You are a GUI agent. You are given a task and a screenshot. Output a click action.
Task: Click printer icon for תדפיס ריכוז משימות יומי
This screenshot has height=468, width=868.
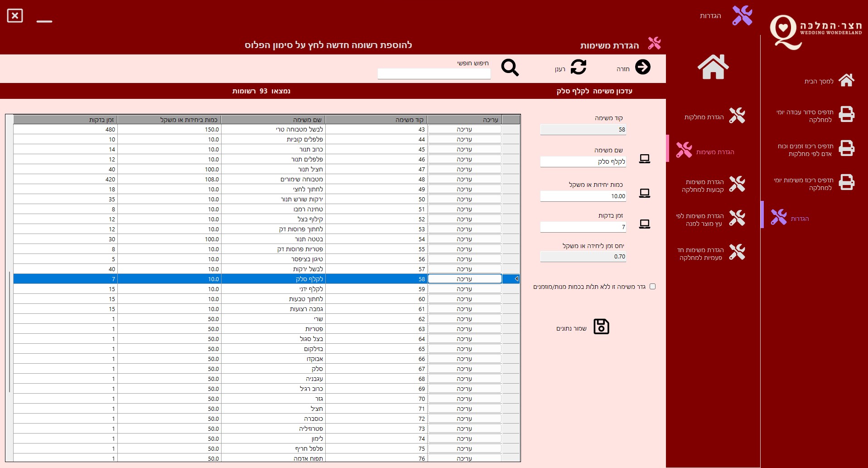click(x=846, y=182)
